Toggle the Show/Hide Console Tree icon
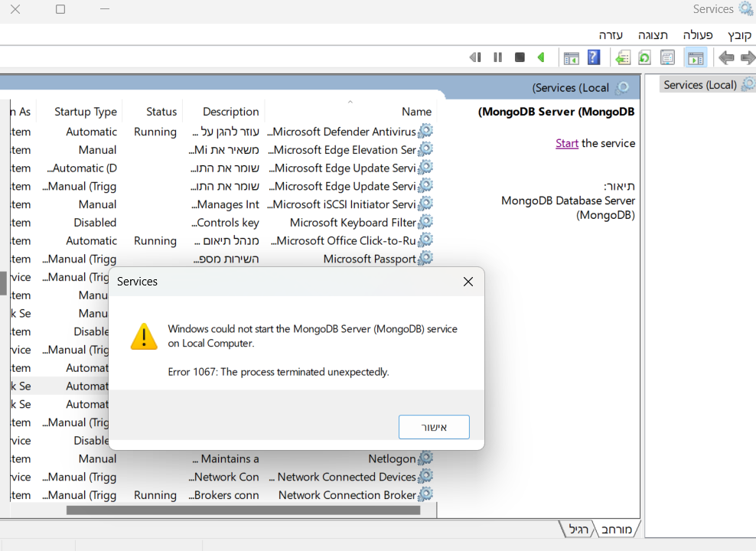756x551 pixels. click(x=695, y=57)
